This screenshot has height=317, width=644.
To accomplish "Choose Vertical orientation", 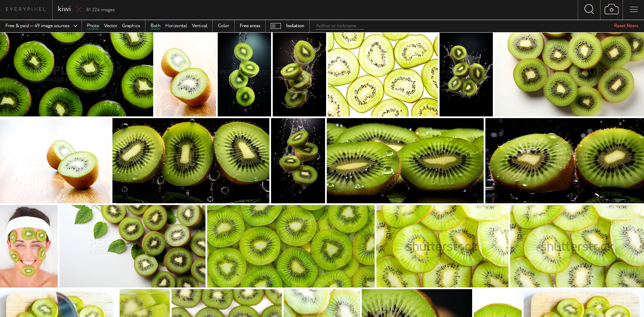I will coord(199,26).
